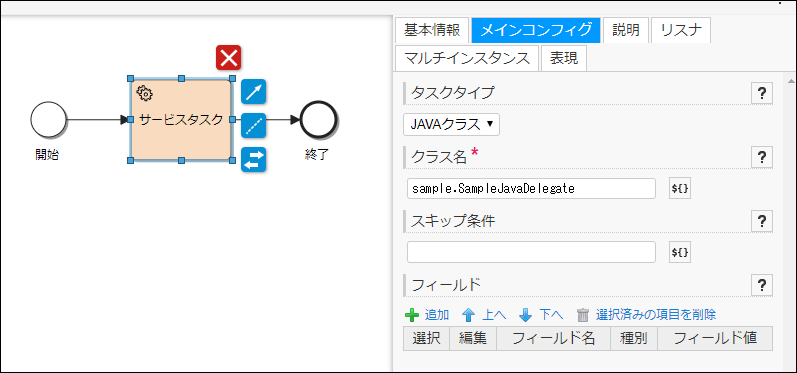This screenshot has height=373, width=797.
Task: Delete the service task with red X icon
Action: click(228, 57)
